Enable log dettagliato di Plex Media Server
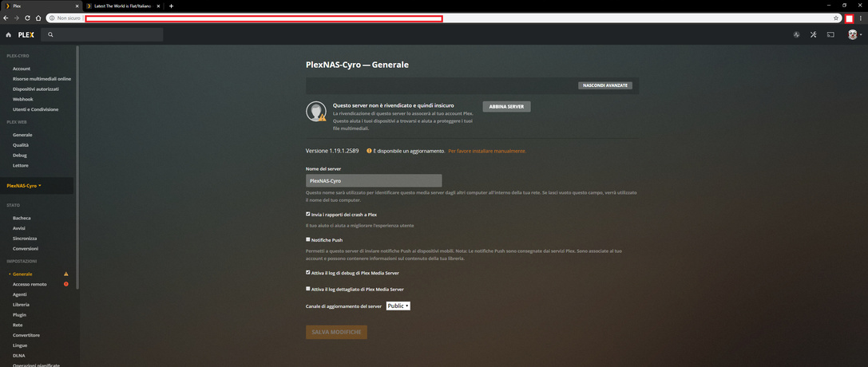Viewport: 868px width, 367px height. tap(308, 289)
